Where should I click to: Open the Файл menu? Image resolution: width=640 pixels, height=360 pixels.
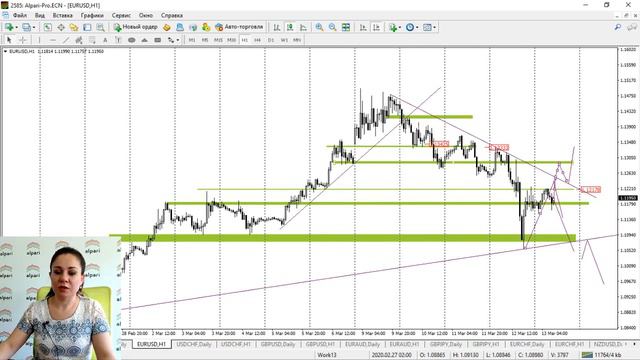(x=20, y=16)
